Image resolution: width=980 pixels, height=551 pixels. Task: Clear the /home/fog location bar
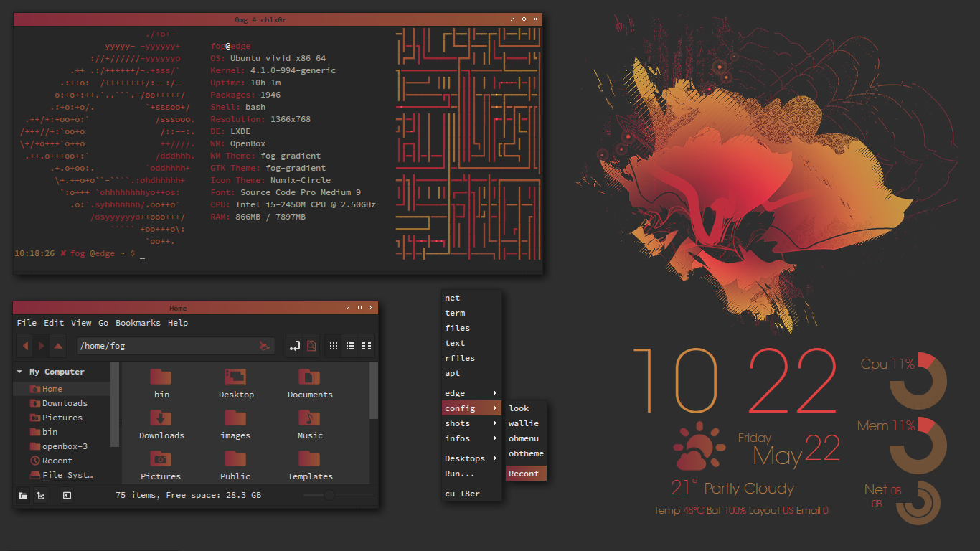[x=265, y=346]
